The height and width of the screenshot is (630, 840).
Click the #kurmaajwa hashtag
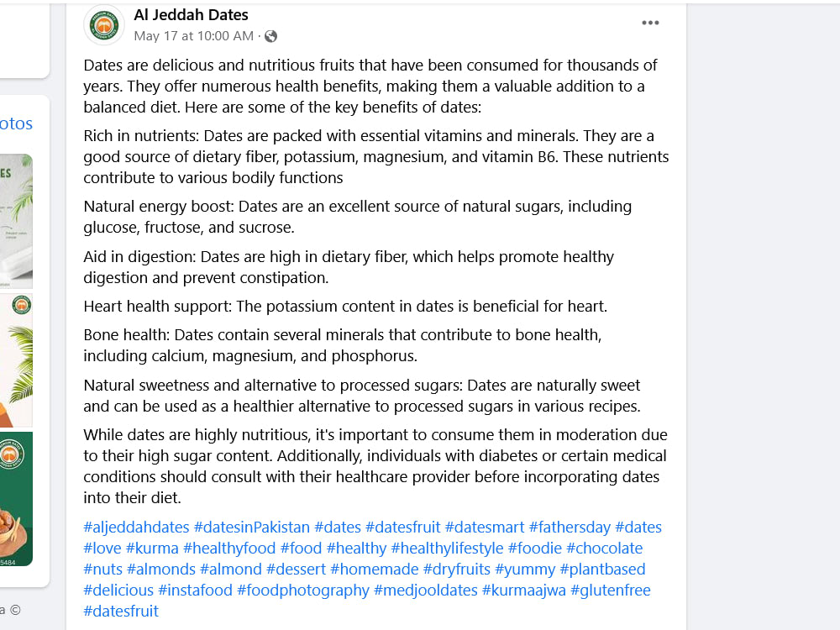pos(524,590)
